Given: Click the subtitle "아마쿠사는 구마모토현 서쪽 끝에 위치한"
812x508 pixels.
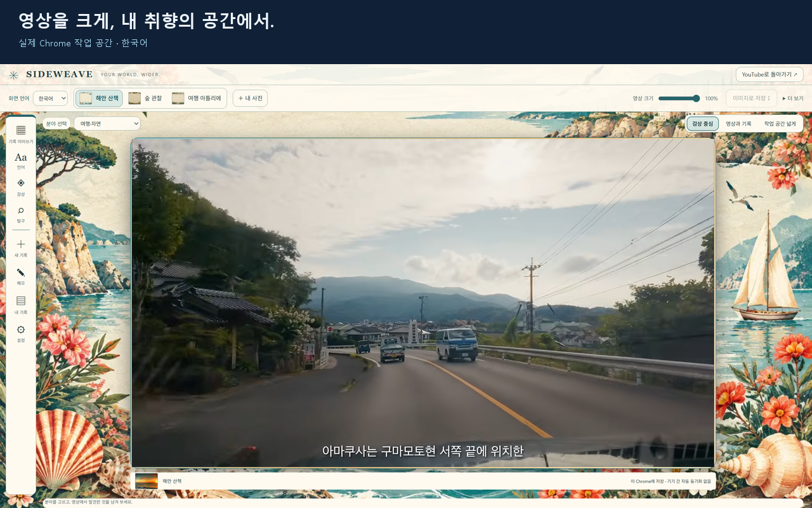Looking at the screenshot, I should pos(422,451).
